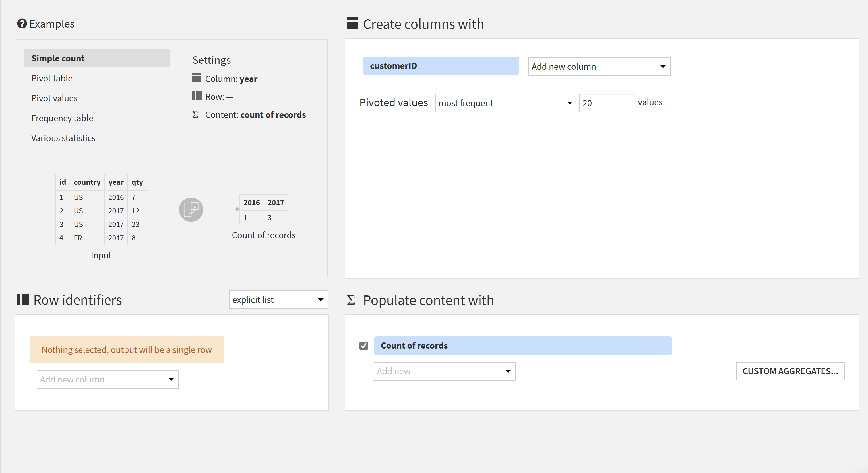
Task: Click the column icon beside "Column: year"
Action: (x=197, y=78)
